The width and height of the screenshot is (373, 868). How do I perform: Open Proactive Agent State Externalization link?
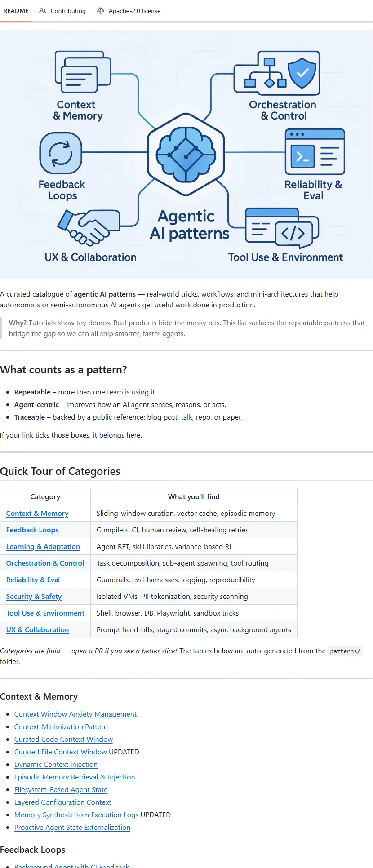[72, 827]
